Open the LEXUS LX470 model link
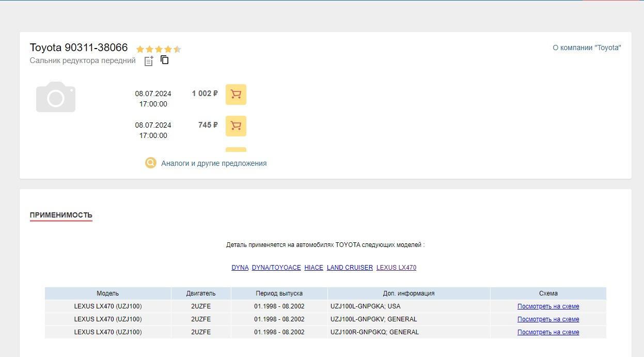644x357 pixels. click(x=396, y=268)
